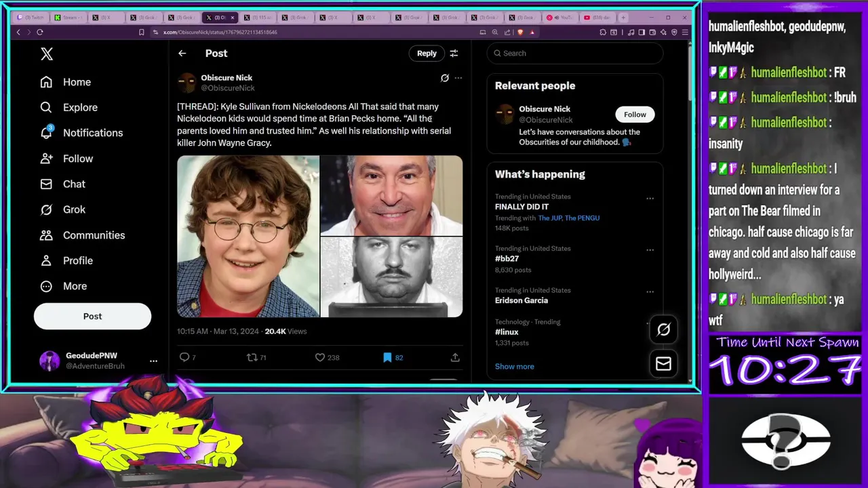Click inside the X Search field
Image resolution: width=868 pixels, height=488 pixels.
coord(575,53)
